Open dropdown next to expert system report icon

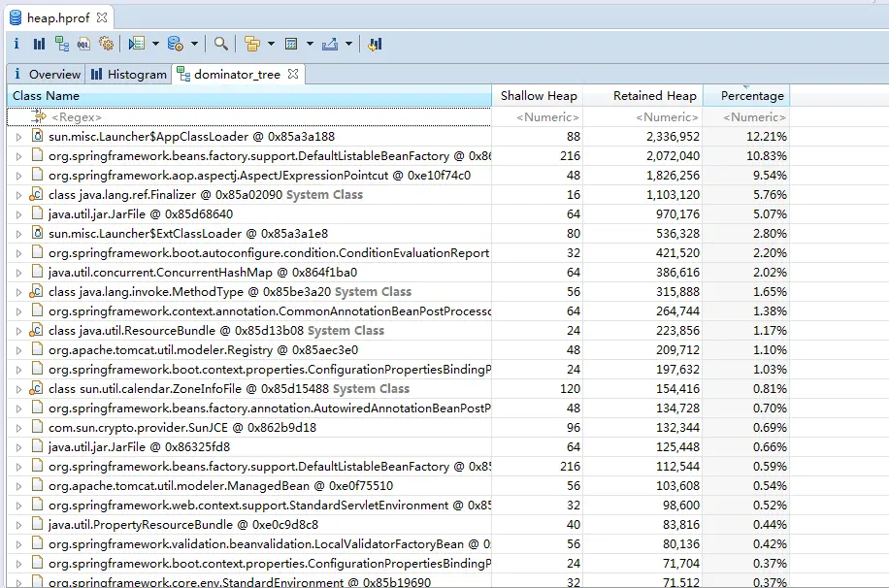click(x=155, y=44)
